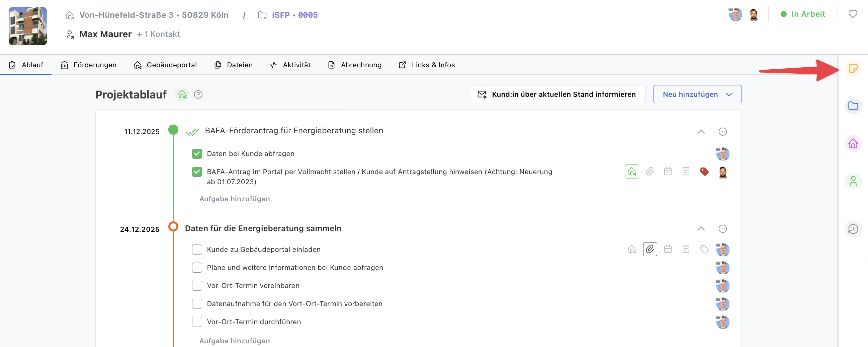Click the green house share icon beside Projektablauf

click(x=182, y=94)
